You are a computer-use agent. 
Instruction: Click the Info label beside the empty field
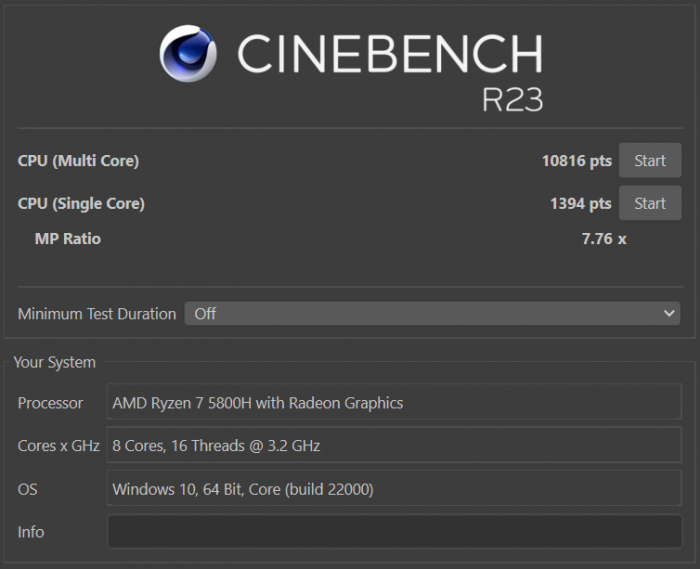tap(31, 532)
